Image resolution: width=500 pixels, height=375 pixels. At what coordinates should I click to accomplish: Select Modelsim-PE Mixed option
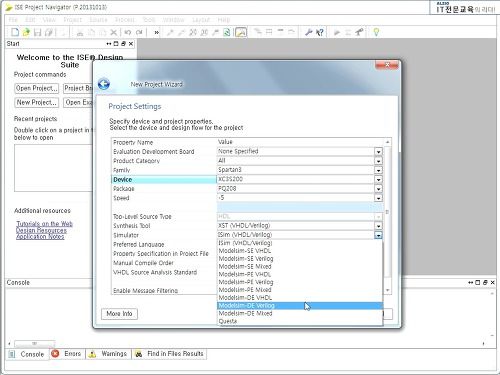click(x=300, y=290)
